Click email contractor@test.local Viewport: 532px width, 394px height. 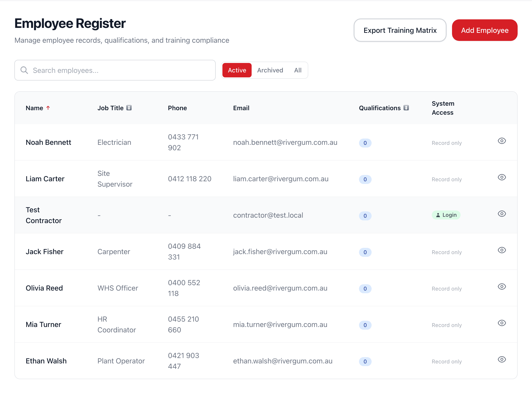[268, 215]
